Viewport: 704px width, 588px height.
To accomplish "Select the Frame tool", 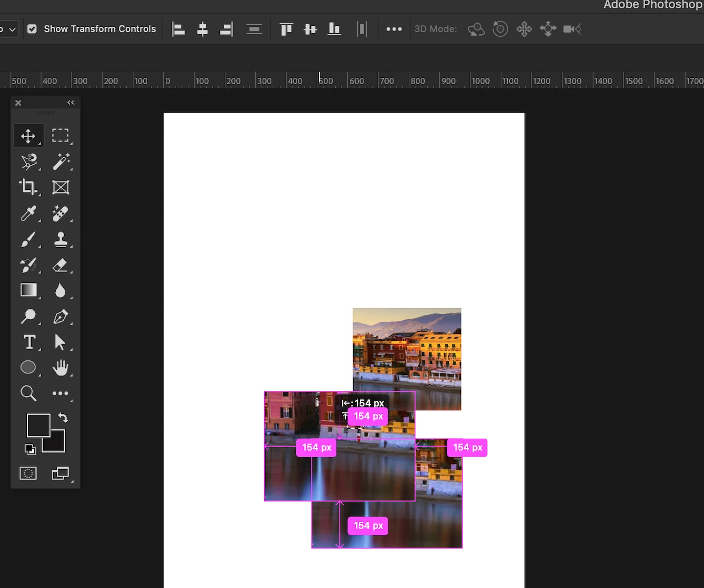I will point(61,187).
